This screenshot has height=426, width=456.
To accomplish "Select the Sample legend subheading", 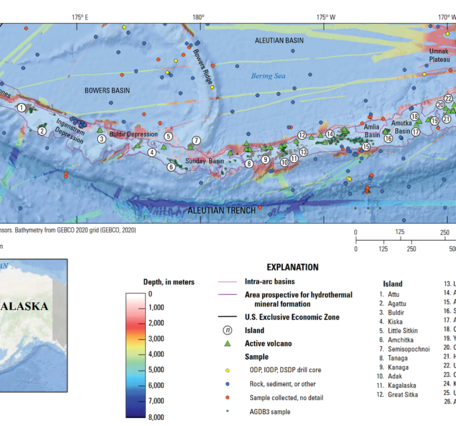I will 256,357.
